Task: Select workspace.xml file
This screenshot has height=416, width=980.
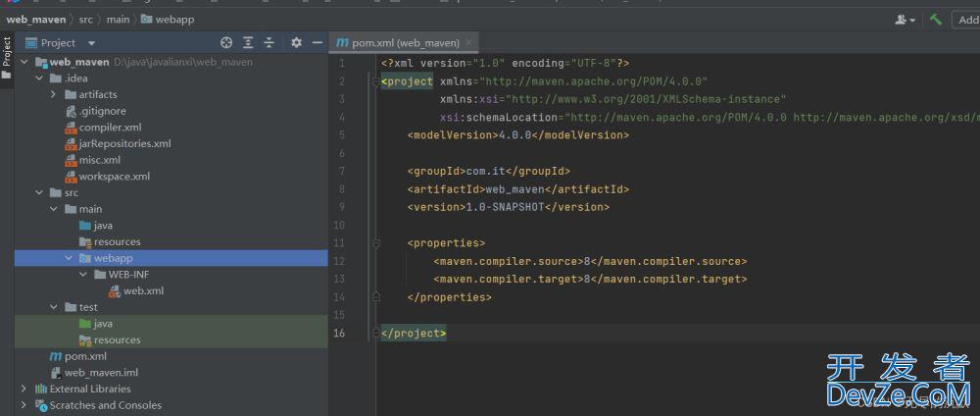Action: click(x=108, y=177)
